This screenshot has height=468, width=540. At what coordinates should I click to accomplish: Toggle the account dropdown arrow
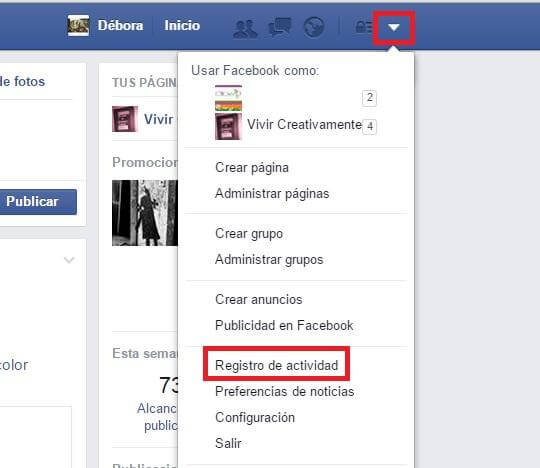click(394, 27)
